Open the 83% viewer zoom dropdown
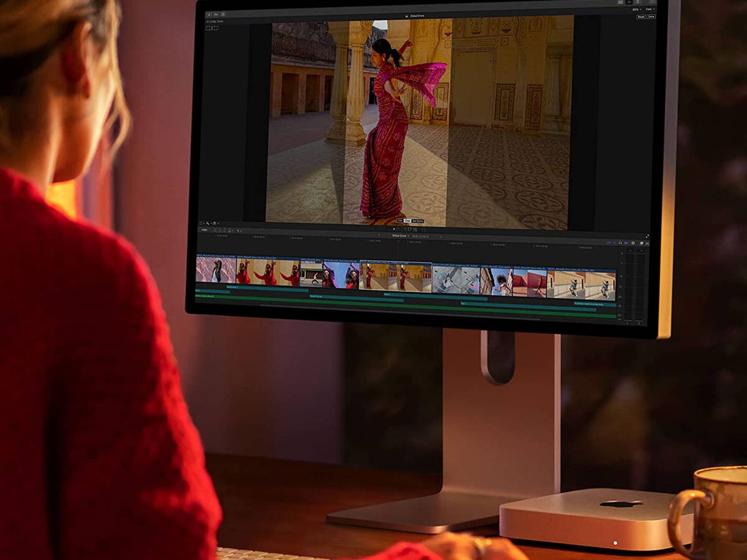The height and width of the screenshot is (560, 747). [x=637, y=9]
